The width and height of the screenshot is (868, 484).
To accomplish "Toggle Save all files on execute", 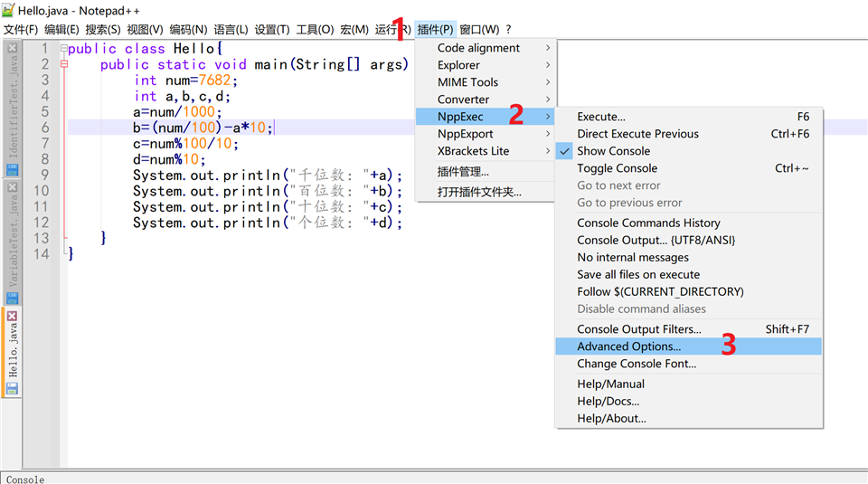I will [689, 275].
